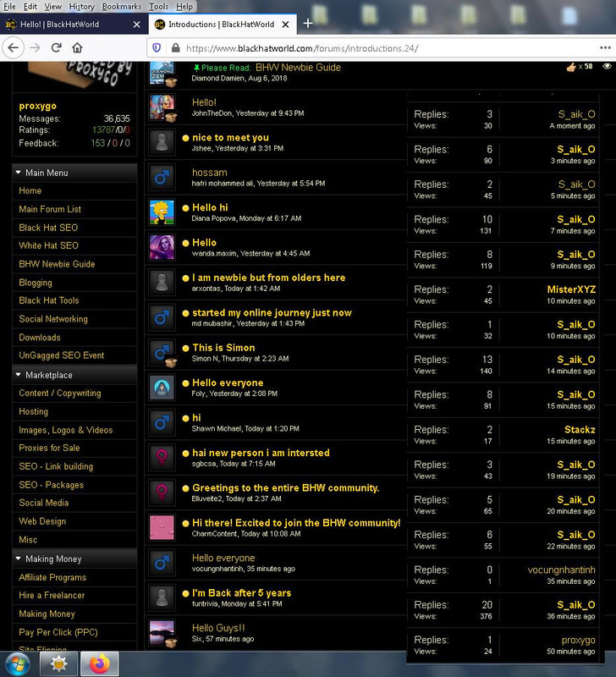
Task: Click MisterXYZ last poster link
Action: coord(571,289)
